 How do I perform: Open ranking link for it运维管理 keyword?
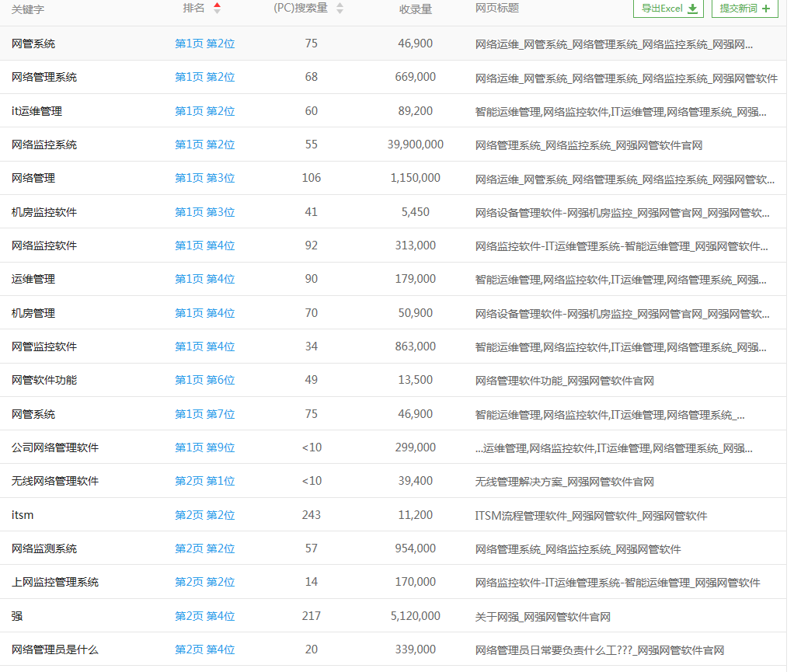tap(204, 111)
